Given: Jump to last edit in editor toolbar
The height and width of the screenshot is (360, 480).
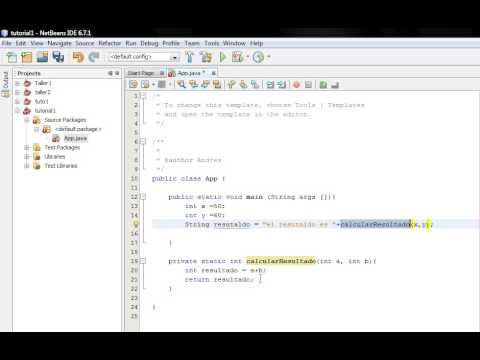Looking at the screenshot, I should pyautogui.click(x=133, y=84).
